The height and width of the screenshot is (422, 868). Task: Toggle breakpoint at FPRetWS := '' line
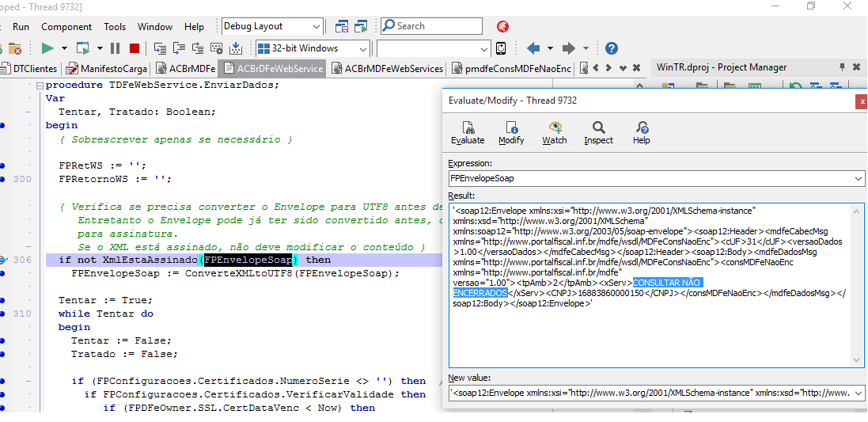click(x=2, y=165)
